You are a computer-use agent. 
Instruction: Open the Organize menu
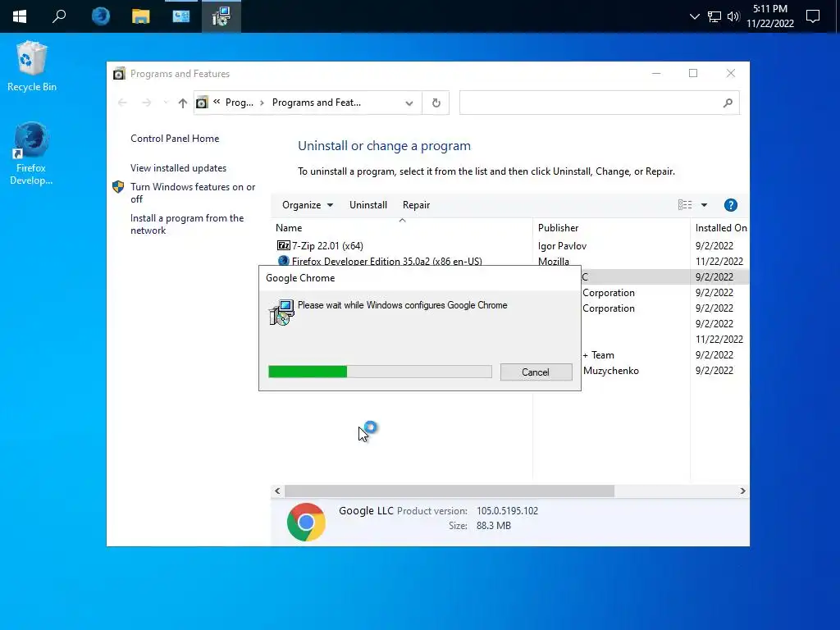308,205
